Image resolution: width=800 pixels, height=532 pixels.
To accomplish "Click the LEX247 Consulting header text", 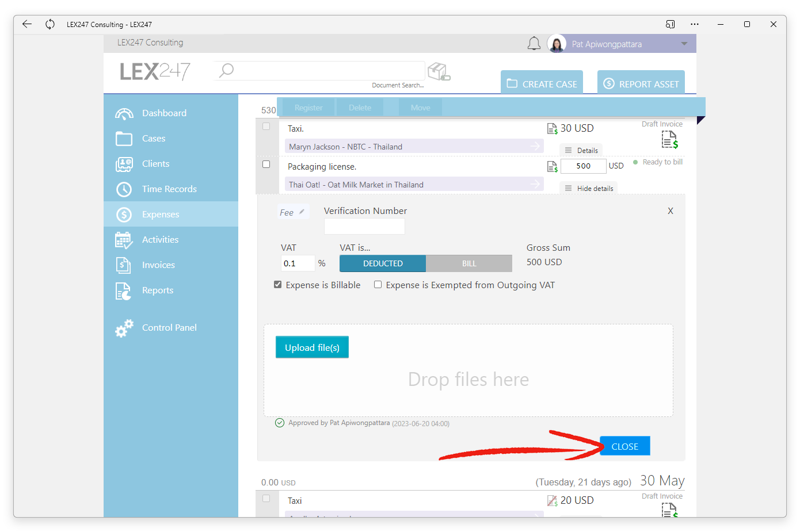I will pos(150,43).
